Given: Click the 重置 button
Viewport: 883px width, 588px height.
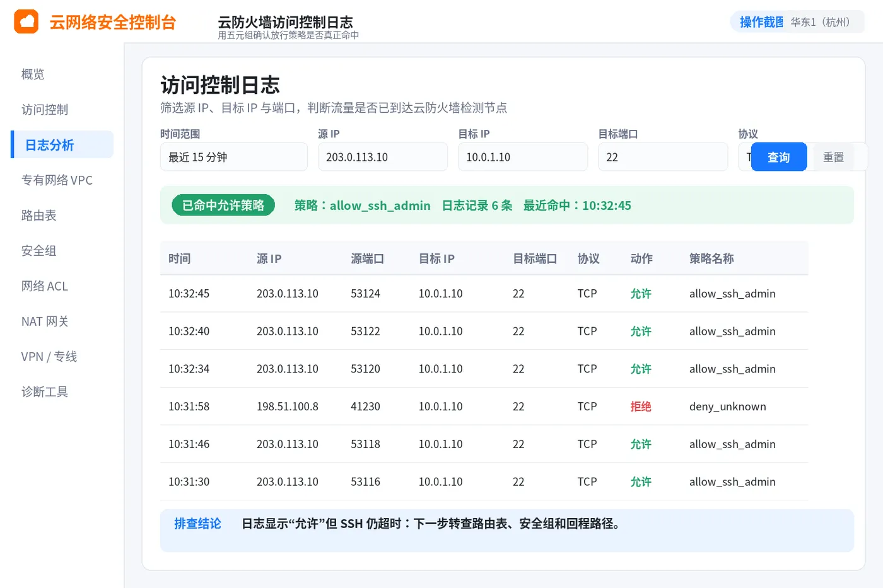Looking at the screenshot, I should point(834,157).
